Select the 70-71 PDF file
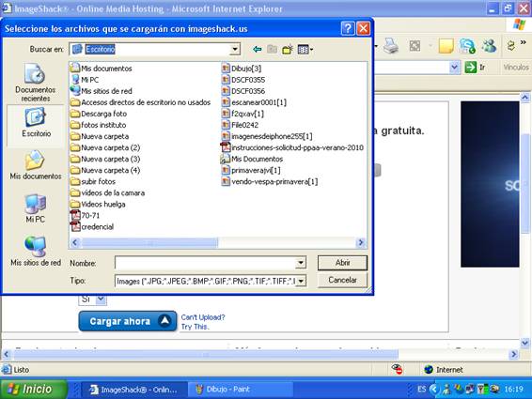Viewport: 532px width, 399px height. pos(86,215)
